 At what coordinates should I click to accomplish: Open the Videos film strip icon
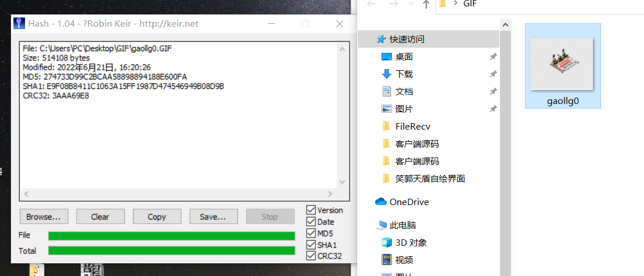coord(387,260)
